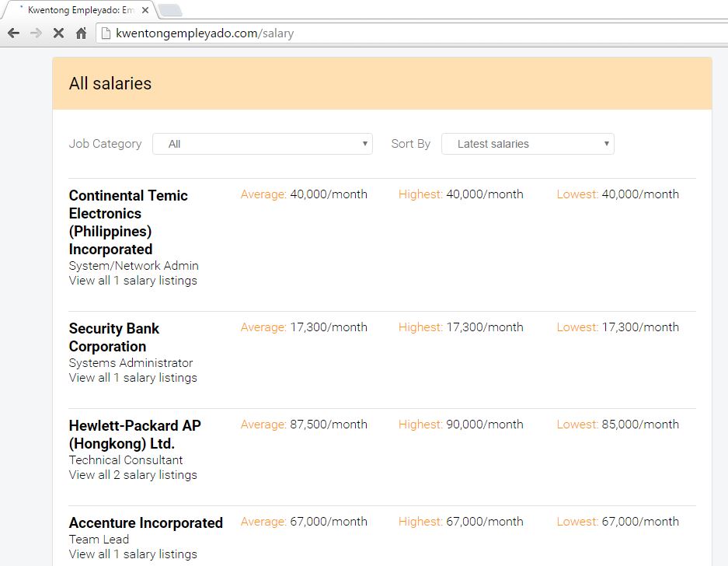Screen dimensions: 728x566
Task: Click the Systems Administrator job title
Action: [131, 363]
